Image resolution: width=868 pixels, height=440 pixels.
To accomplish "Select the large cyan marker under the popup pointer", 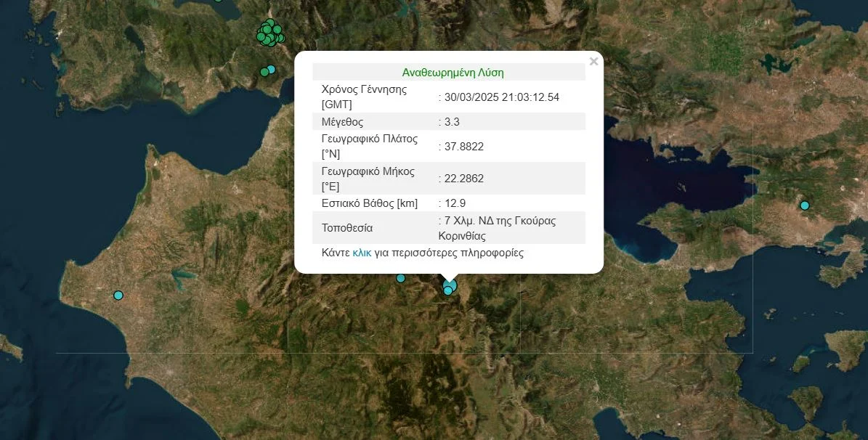I will pyautogui.click(x=452, y=284).
